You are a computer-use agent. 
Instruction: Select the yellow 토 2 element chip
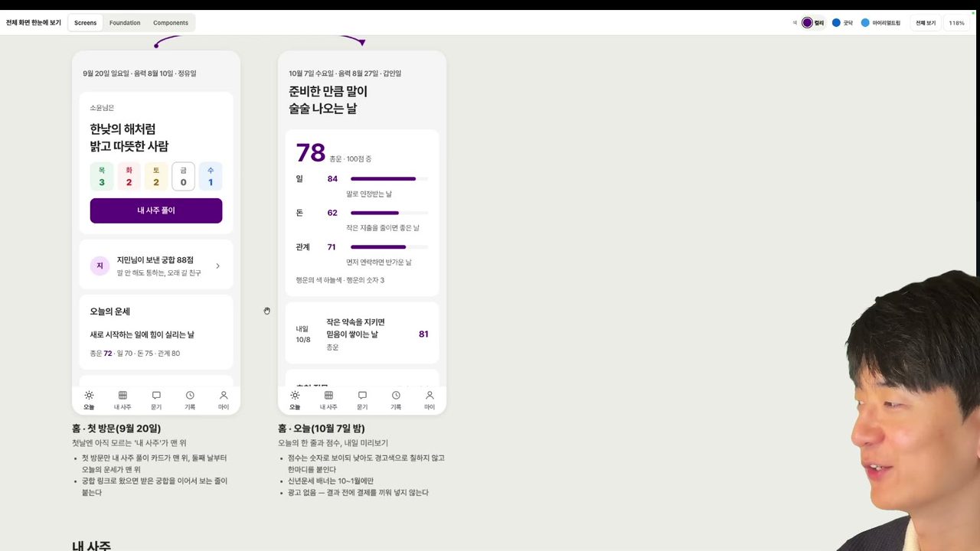coord(156,176)
